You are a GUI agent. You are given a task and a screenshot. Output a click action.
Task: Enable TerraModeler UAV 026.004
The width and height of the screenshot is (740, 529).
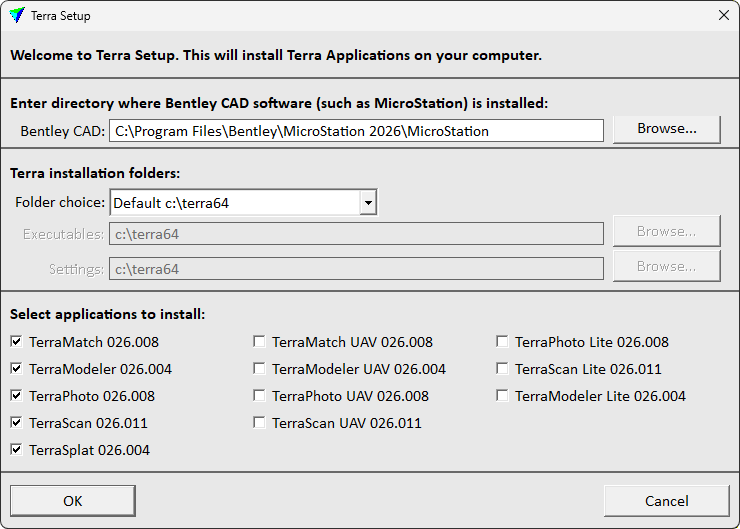click(x=259, y=369)
